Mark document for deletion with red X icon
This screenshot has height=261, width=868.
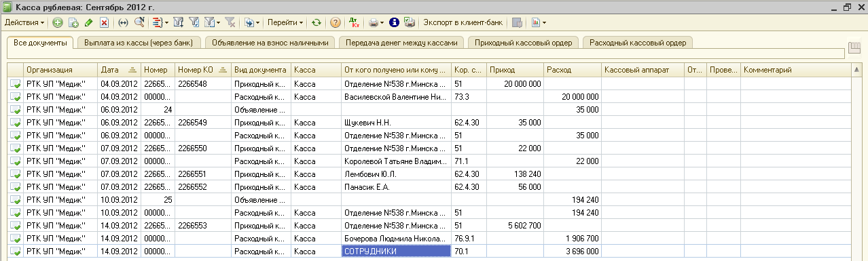[x=105, y=22]
